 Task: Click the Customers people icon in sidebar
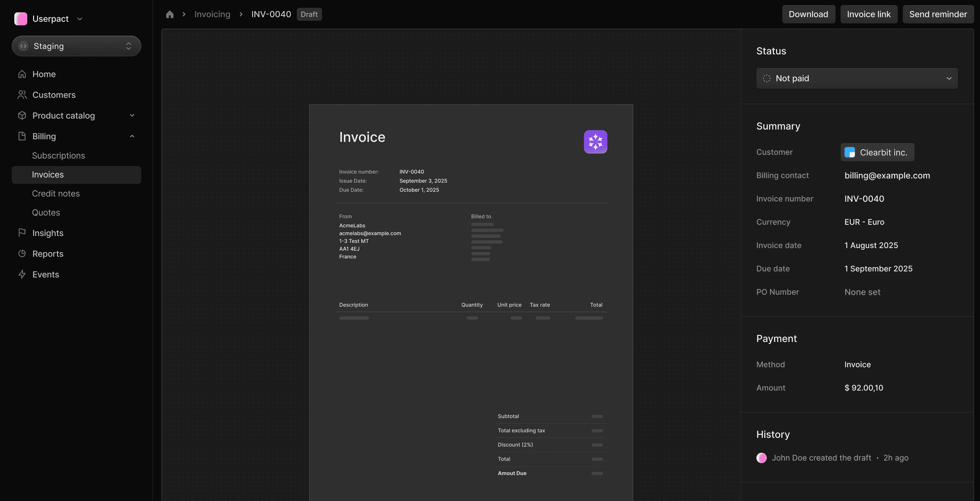(22, 95)
